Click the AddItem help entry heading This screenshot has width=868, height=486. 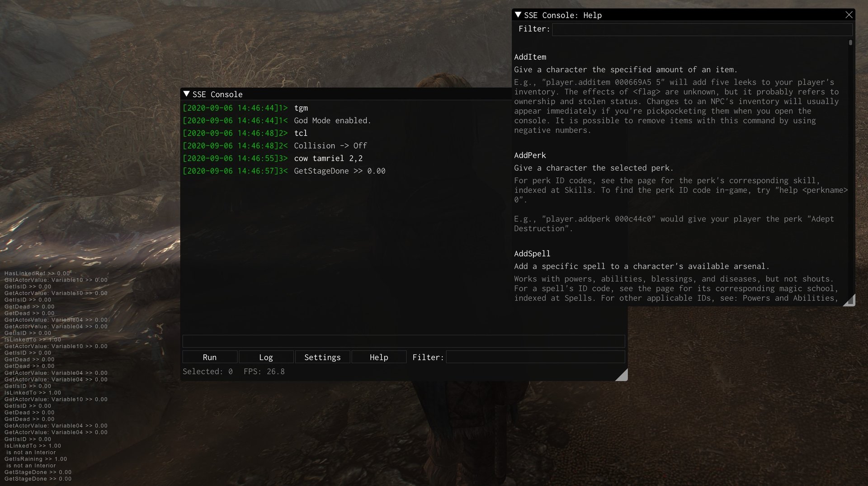(530, 57)
